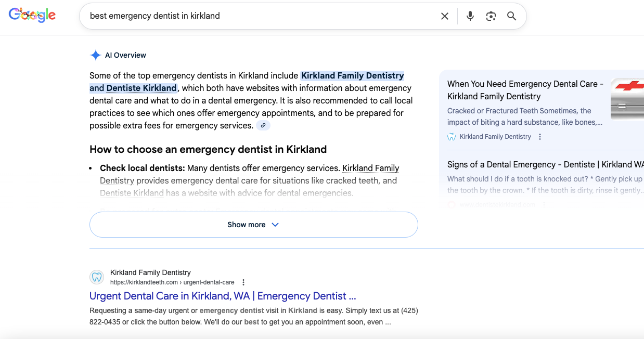Viewport: 644px width, 339px height.
Task: Open the Urgent Dental Care in Kirkland result
Action: tap(223, 296)
